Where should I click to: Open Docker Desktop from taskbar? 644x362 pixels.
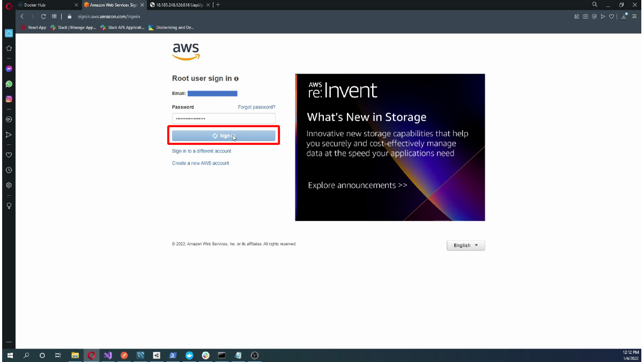pyautogui.click(x=189, y=355)
